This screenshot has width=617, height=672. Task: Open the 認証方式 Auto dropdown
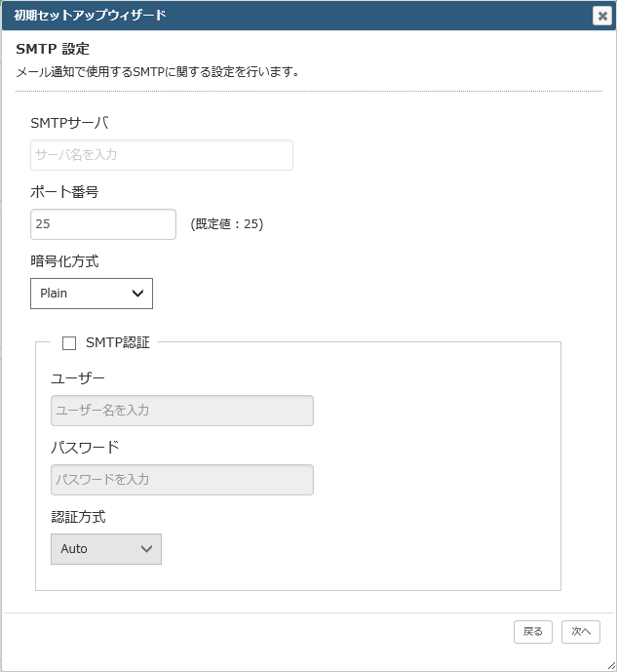tap(106, 549)
